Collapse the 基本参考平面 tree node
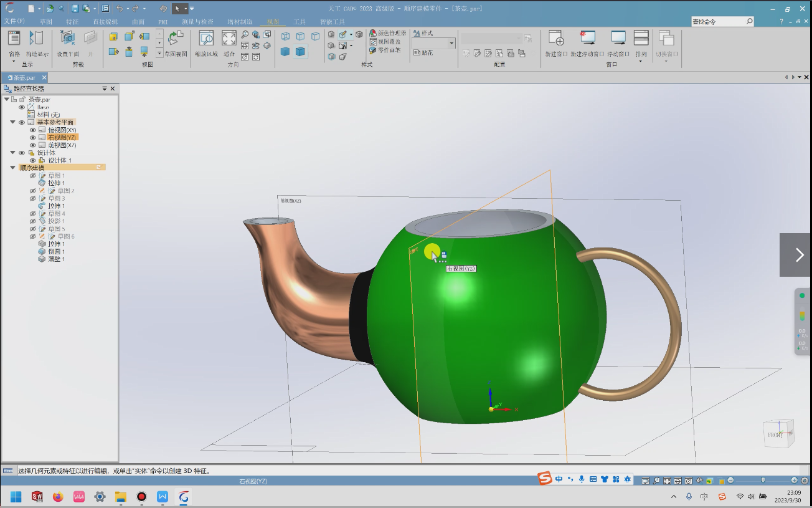The height and width of the screenshot is (508, 812). pos(12,122)
